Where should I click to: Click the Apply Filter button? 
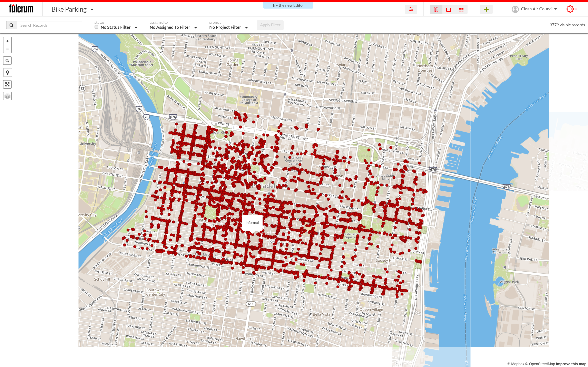pos(270,25)
